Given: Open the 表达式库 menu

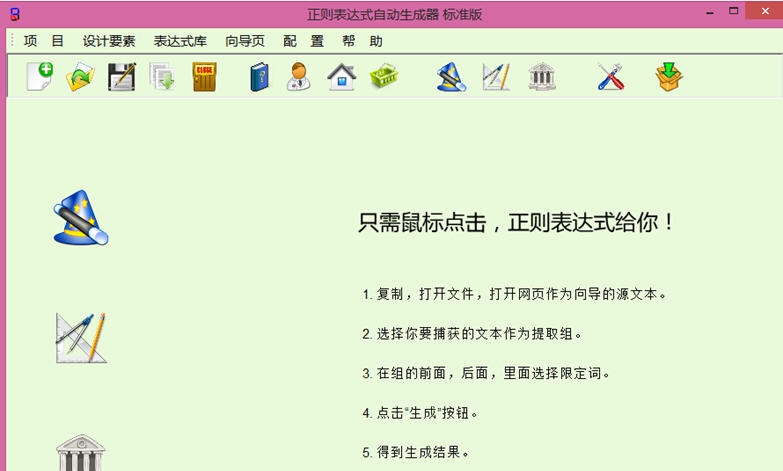Looking at the screenshot, I should click(x=180, y=41).
